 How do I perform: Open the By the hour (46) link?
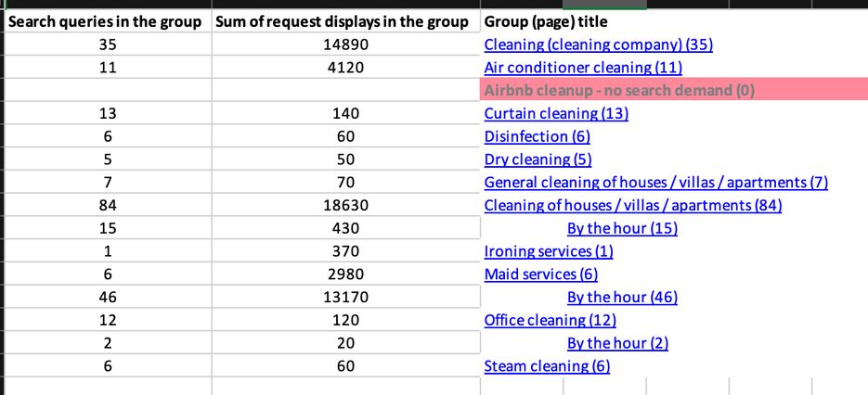622,298
